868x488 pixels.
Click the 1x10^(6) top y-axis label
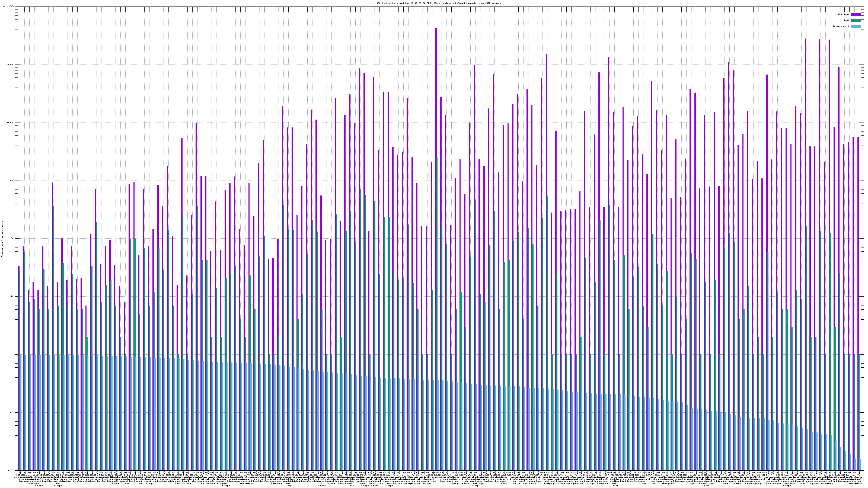pos(8,7)
